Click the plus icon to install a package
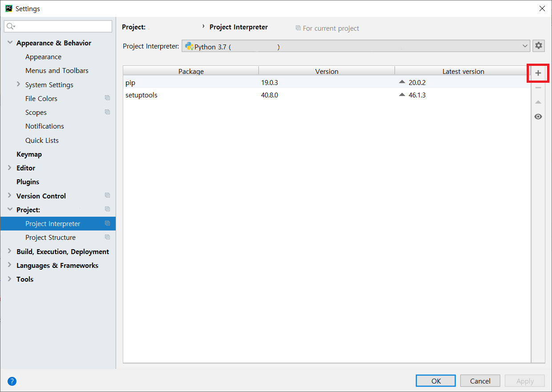Screen dimensions: 552x392 [x=538, y=73]
